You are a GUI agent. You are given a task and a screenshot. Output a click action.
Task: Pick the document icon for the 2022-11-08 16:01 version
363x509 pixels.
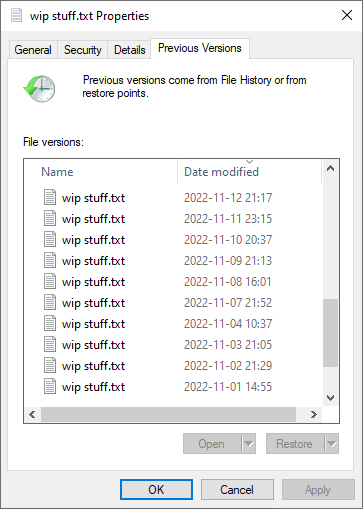(x=50, y=282)
